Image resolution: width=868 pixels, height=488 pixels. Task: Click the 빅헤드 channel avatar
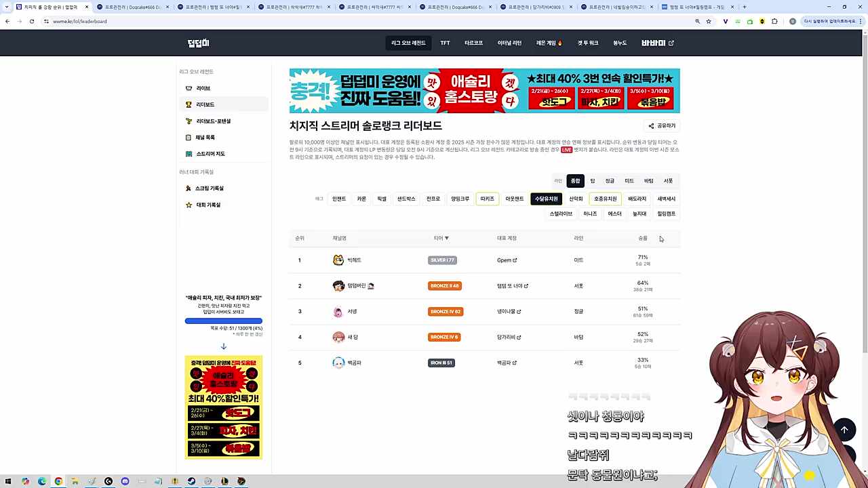pyautogui.click(x=338, y=260)
